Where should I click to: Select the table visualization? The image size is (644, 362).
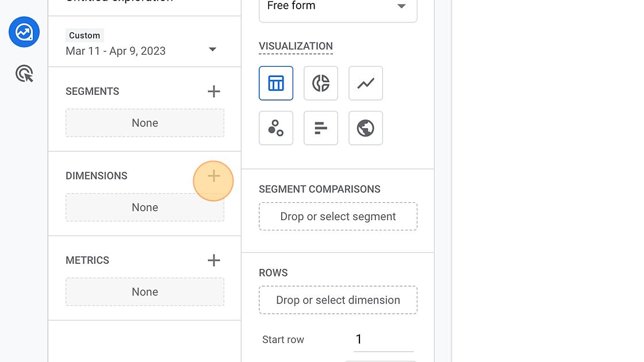coord(276,83)
